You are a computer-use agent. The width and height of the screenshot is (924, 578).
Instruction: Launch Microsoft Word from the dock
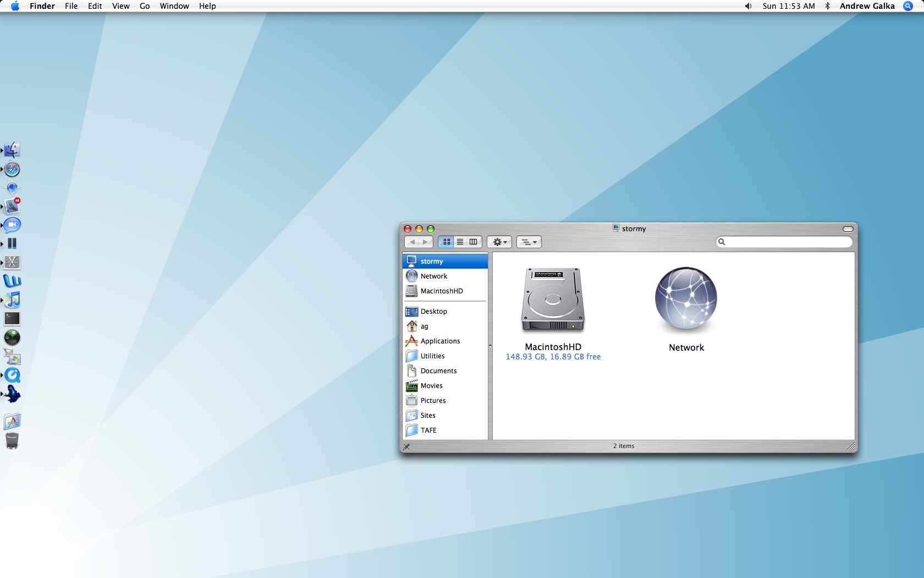(12, 281)
